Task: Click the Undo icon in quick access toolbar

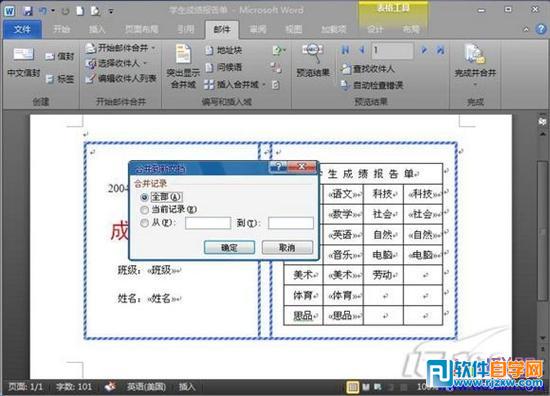Action: click(43, 11)
